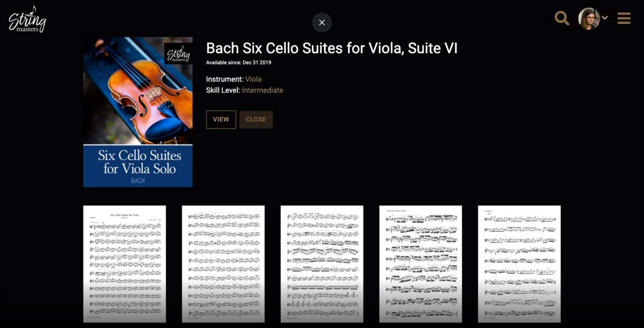Click the Six Cello Suites for Viola Solo caption
Viewport: 644px width, 328px height.
click(x=139, y=162)
